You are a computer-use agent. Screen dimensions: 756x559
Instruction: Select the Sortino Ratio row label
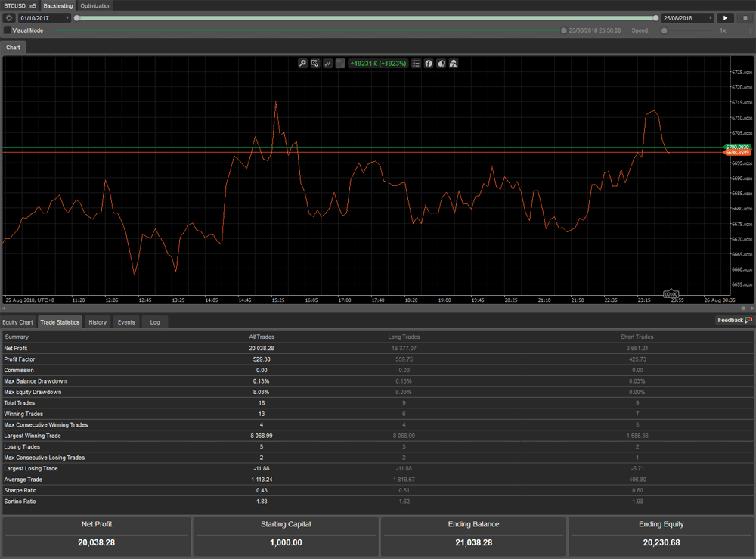20,502
